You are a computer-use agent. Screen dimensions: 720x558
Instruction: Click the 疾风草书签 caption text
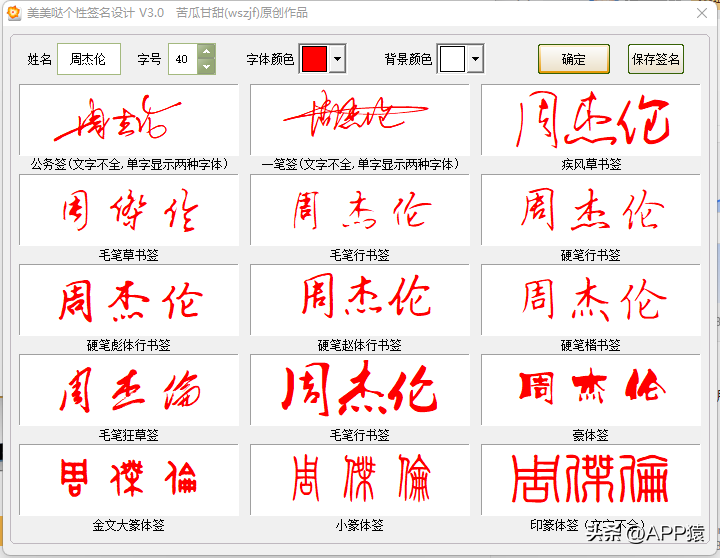tap(591, 164)
